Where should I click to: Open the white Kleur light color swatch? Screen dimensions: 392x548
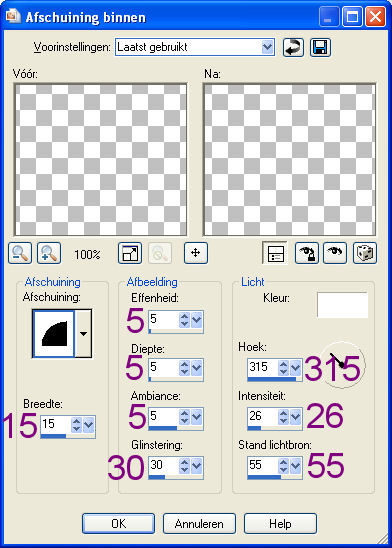point(342,305)
